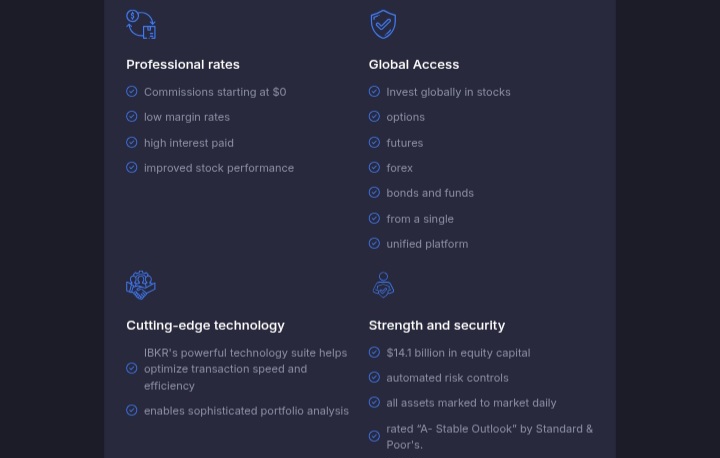Screen dimensions: 720x458
Task: Click the Professional rates heading
Action: pyautogui.click(x=183, y=64)
